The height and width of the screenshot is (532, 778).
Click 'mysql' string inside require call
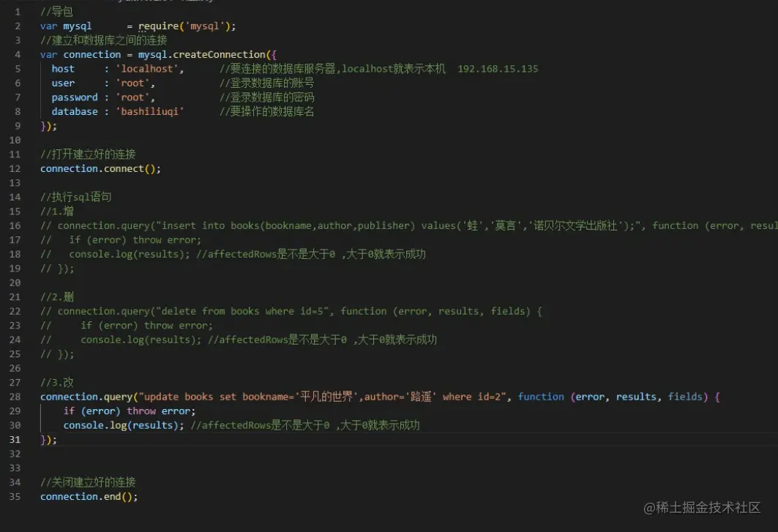click(204, 26)
